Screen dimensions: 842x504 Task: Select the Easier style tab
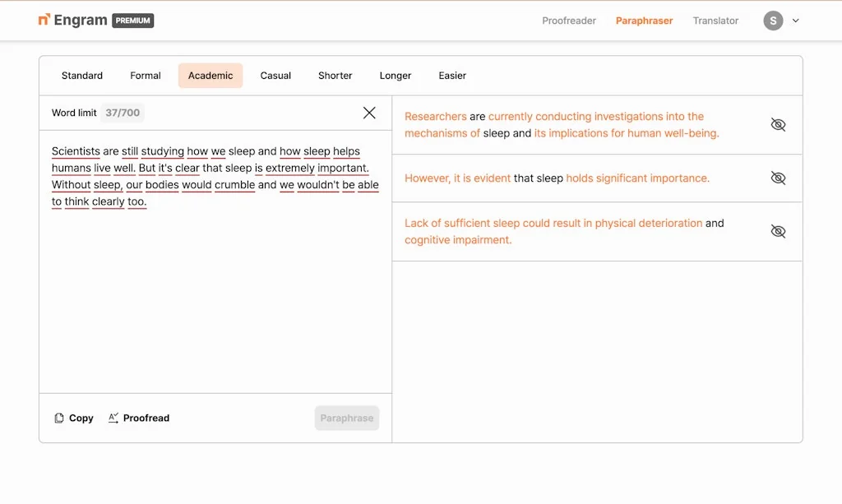pos(452,75)
